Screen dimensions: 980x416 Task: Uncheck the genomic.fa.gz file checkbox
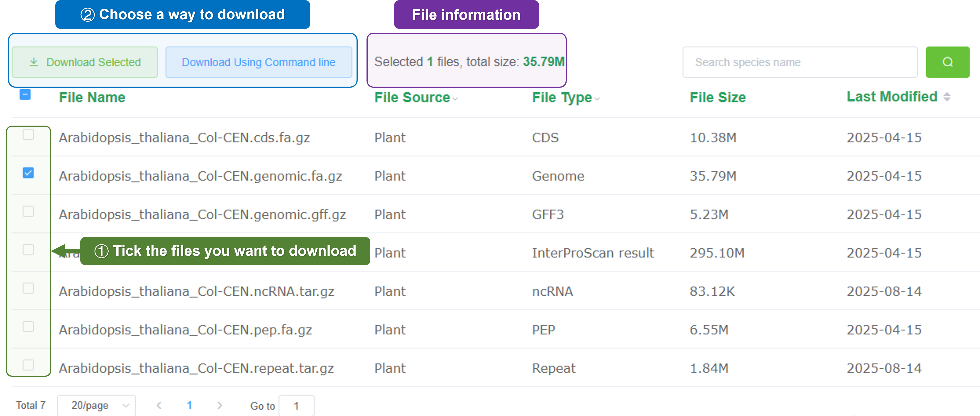point(28,173)
